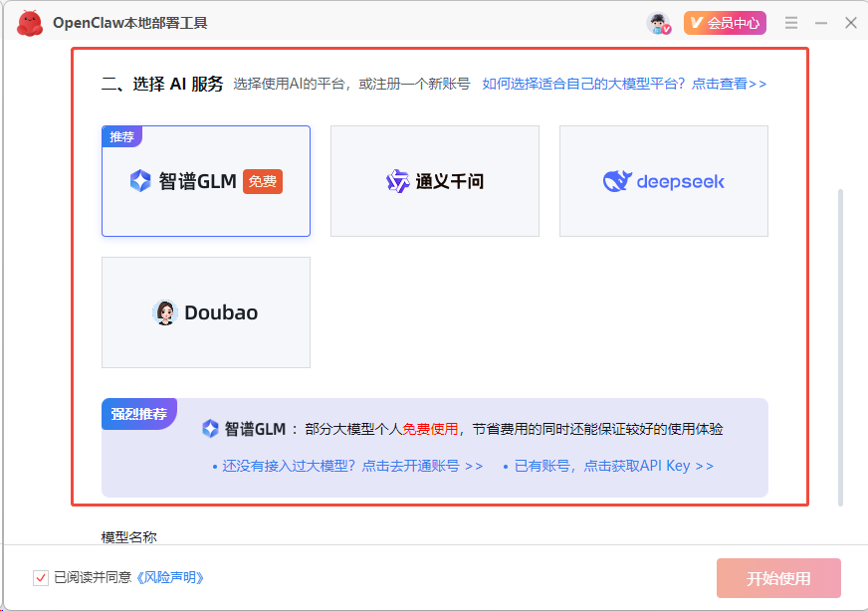Click the 免费 badge on 智谱GLM card
868x611 pixels.
pyautogui.click(x=262, y=182)
